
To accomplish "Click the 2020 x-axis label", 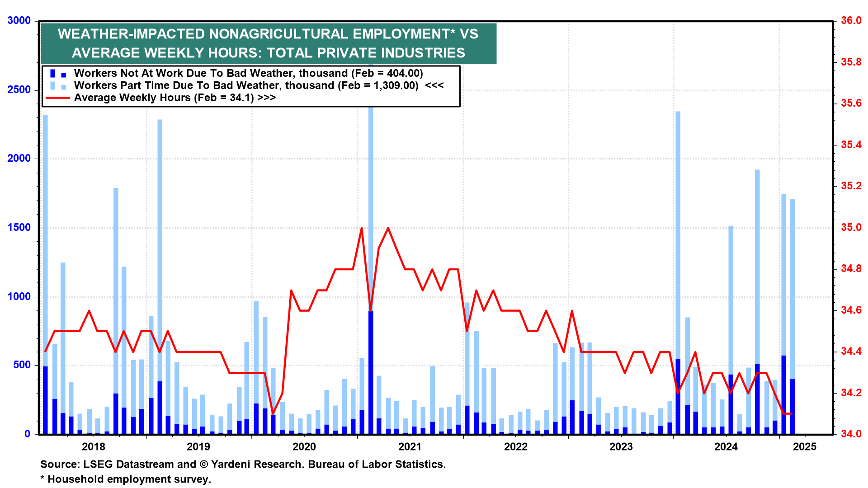I will 304,447.
